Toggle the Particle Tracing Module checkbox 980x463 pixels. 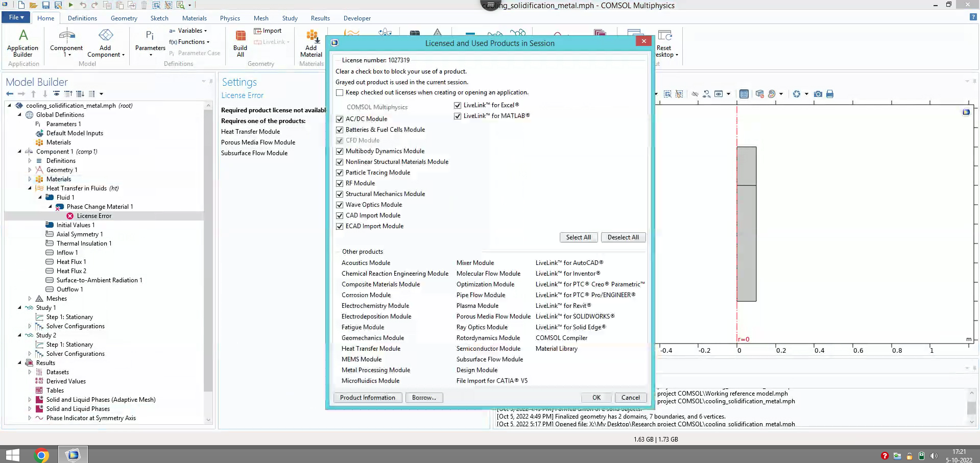tap(340, 173)
